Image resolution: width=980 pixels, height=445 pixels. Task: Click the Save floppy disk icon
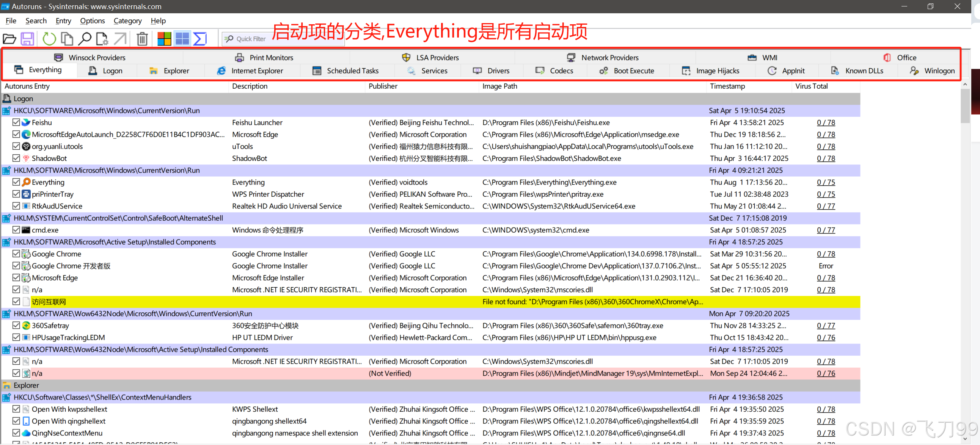(27, 39)
